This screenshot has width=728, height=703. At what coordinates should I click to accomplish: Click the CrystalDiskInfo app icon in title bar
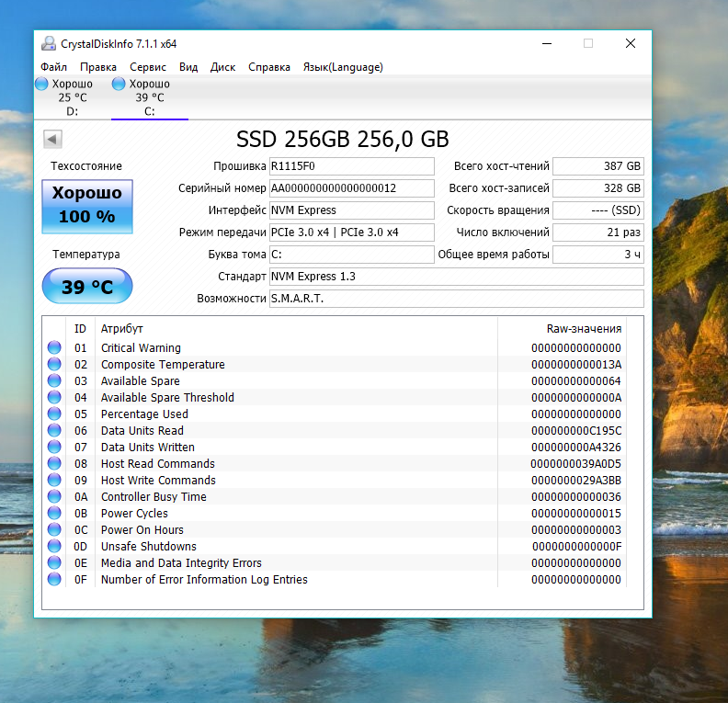point(49,43)
